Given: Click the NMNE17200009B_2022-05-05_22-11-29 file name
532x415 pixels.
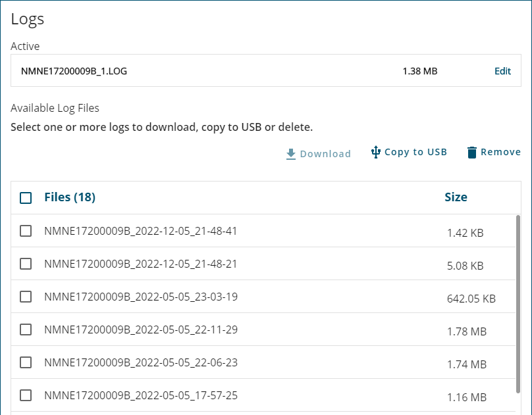Looking at the screenshot, I should pos(140,330).
